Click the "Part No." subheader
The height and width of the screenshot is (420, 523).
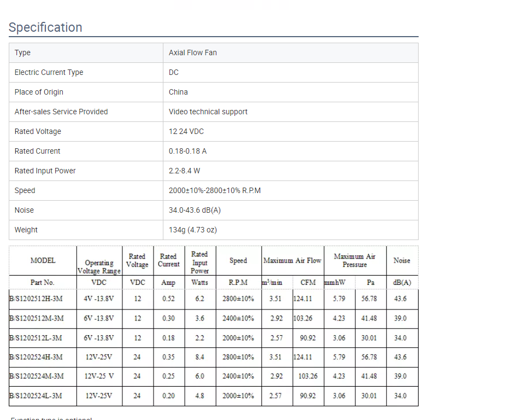pyautogui.click(x=43, y=282)
